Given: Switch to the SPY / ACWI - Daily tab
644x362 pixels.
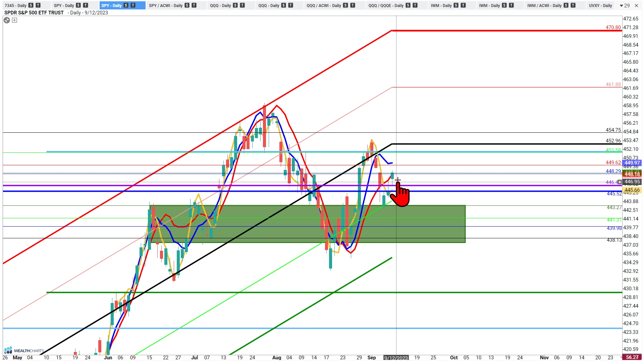Looking at the screenshot, I should coord(166,5).
